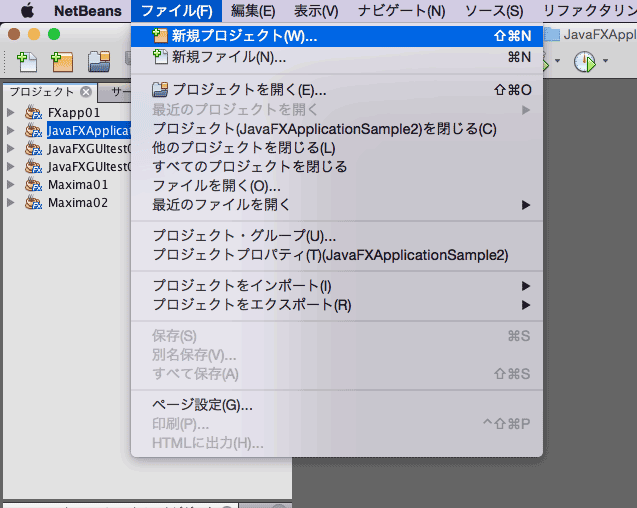Select the JavaFXApplicationSample2 project
637x508 pixels.
pyautogui.click(x=89, y=130)
